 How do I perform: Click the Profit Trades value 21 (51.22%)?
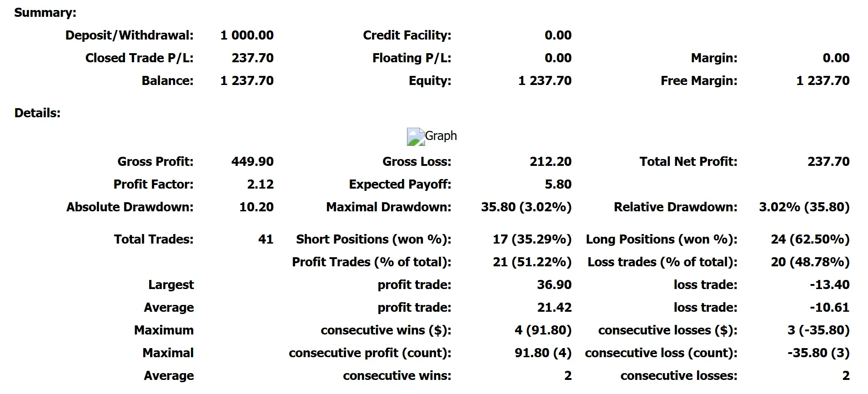click(532, 262)
